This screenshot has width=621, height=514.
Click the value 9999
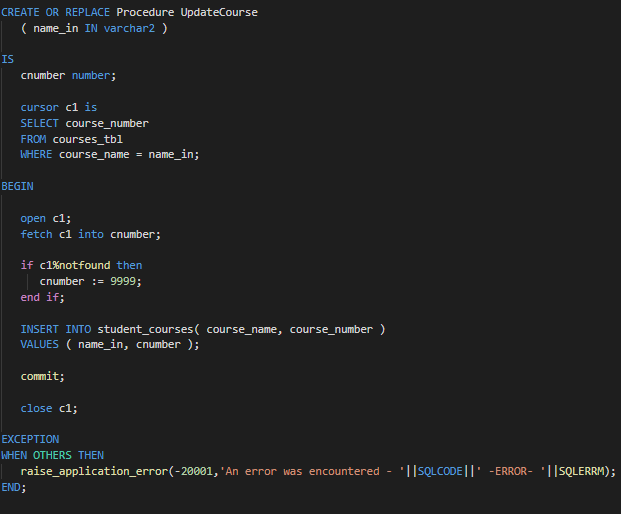tap(123, 281)
